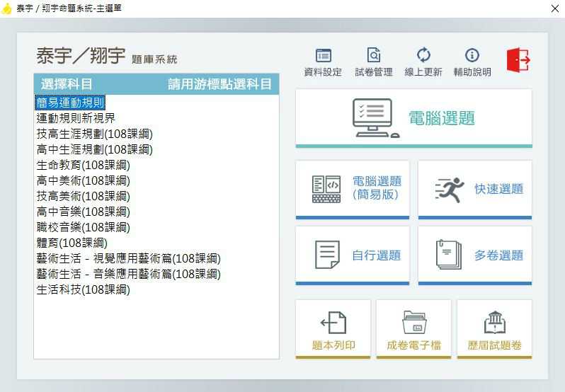Select 藝術生活 - 視覺應用藝術篇(108課綱)
565x392 pixels.
pos(128,258)
